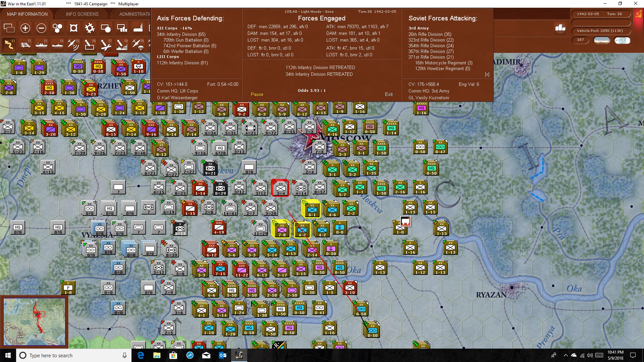Select F7 bomb airfield mode
The width and height of the screenshot is (644, 362).
tap(106, 45)
